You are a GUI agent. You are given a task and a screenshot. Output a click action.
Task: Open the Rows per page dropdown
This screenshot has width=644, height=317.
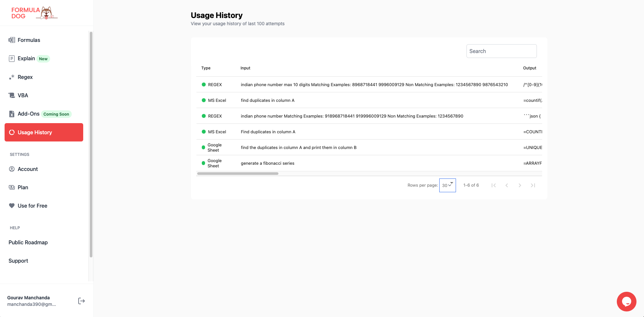[447, 185]
